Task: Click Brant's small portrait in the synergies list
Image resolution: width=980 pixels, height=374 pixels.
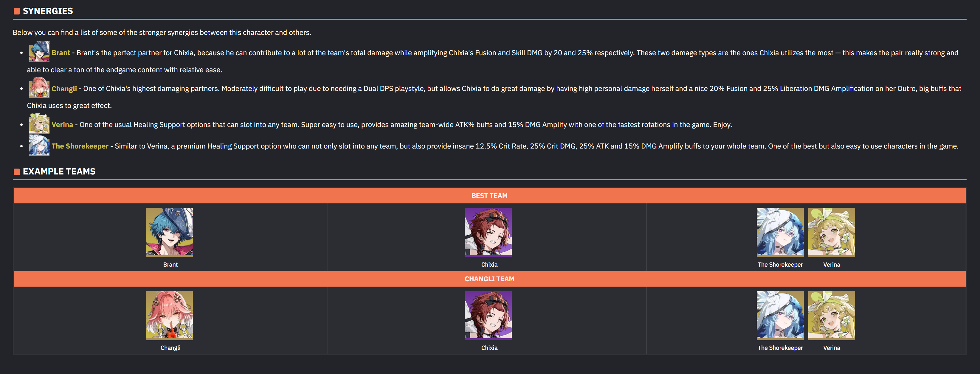Action: (x=39, y=52)
